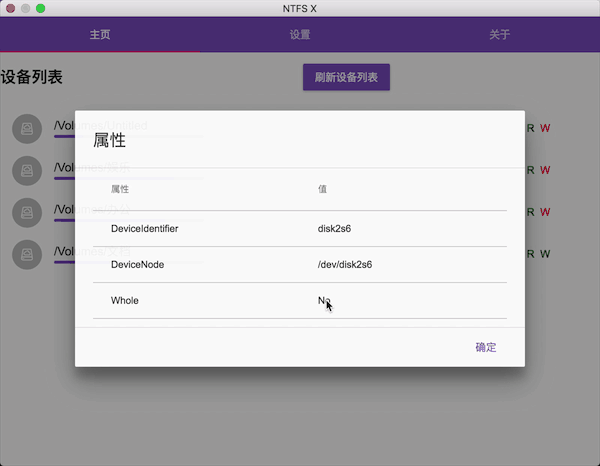The width and height of the screenshot is (600, 466).
Task: Select the value disk2s6
Action: (x=334, y=229)
